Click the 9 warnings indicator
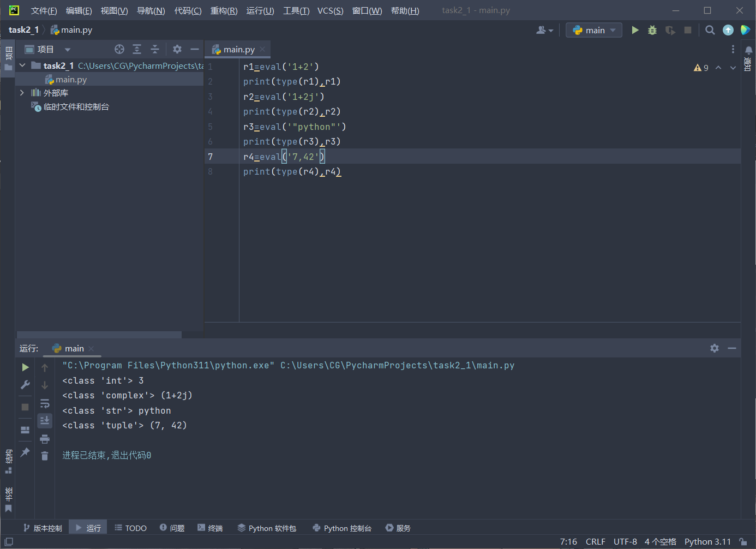The image size is (756, 549). pyautogui.click(x=701, y=68)
